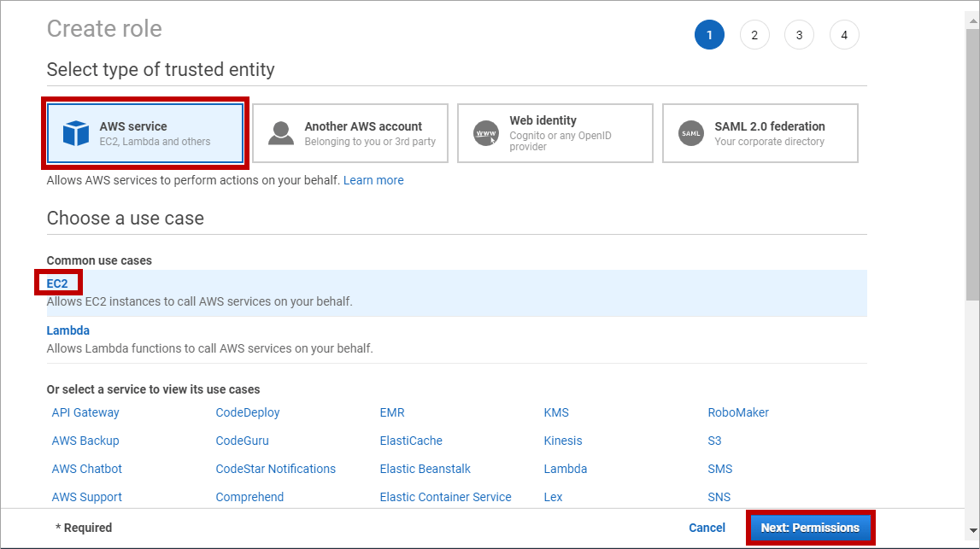This screenshot has width=980, height=549.
Task: Select Elastic Container Service
Action: [x=446, y=497]
